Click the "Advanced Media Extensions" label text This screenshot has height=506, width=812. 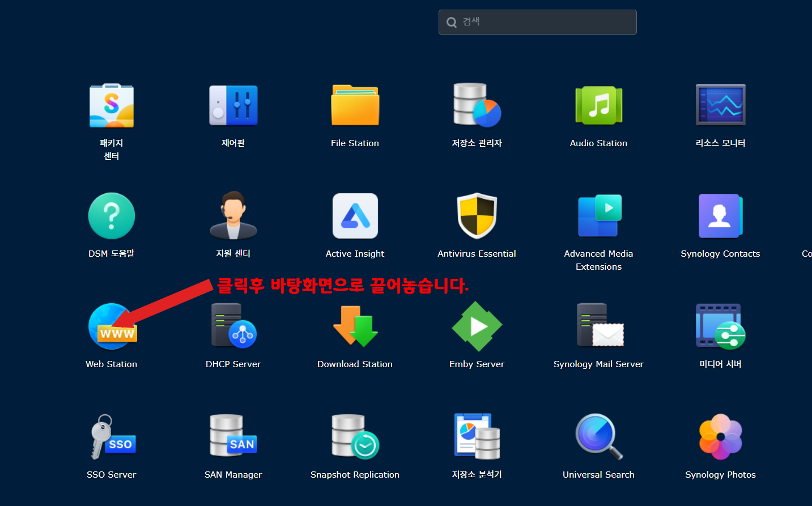(599, 260)
